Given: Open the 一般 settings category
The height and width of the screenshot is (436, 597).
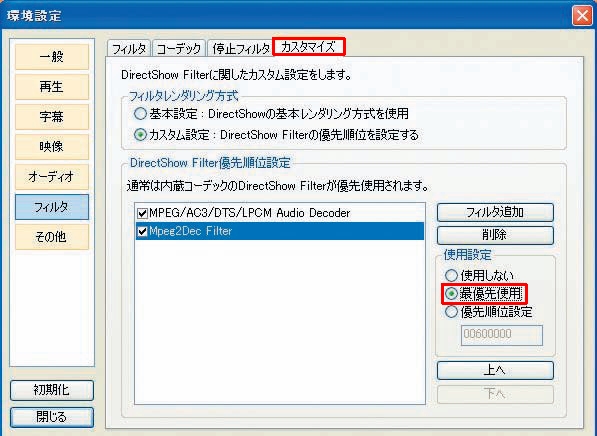Looking at the screenshot, I should coord(52,57).
